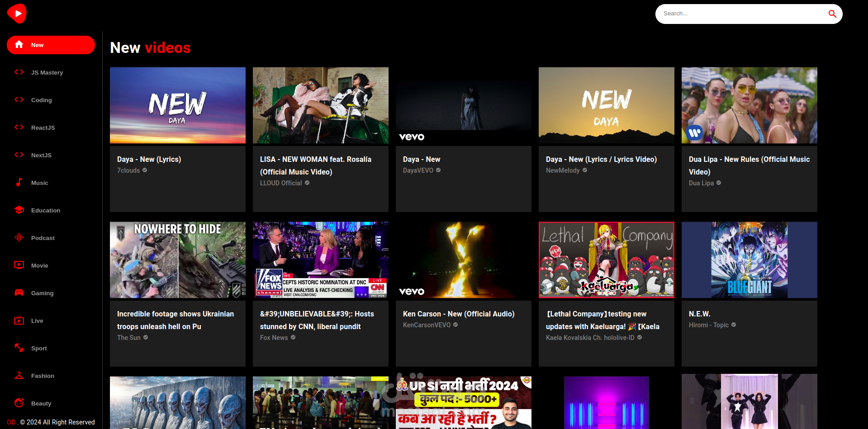Image resolution: width=868 pixels, height=429 pixels.
Task: Select the New category in sidebar
Action: pos(51,45)
